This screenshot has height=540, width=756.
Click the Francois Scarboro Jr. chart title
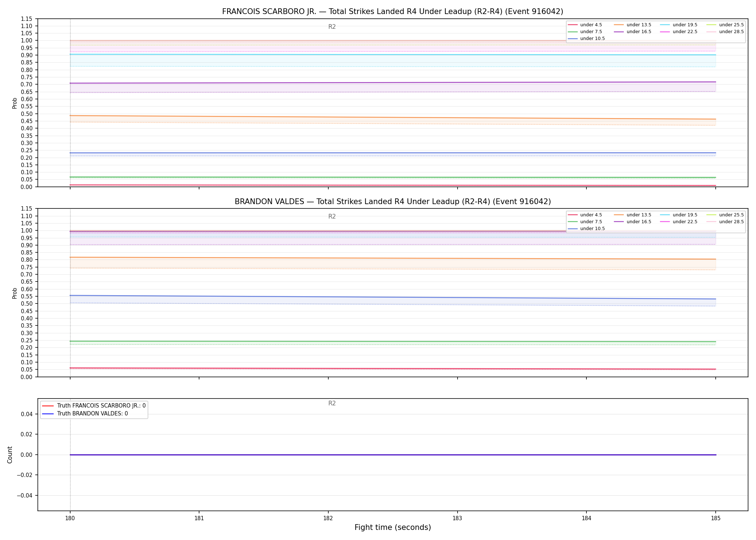(x=392, y=12)
